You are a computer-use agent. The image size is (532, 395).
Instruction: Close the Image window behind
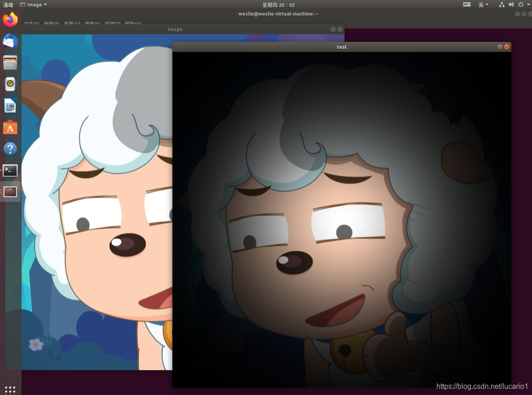339,29
